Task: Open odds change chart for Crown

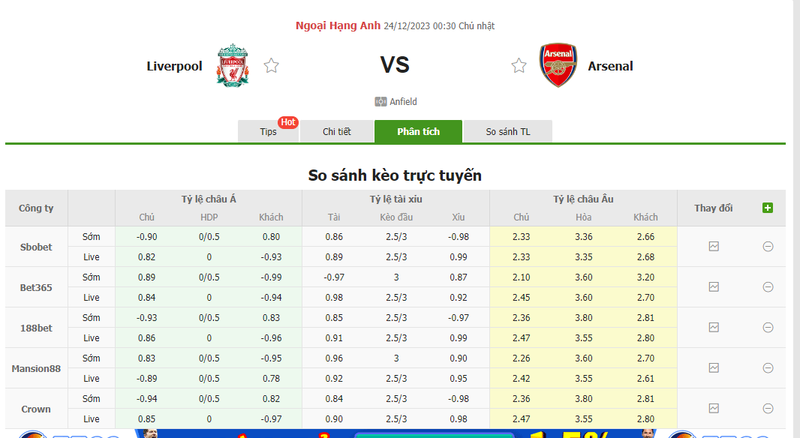Action: point(714,408)
